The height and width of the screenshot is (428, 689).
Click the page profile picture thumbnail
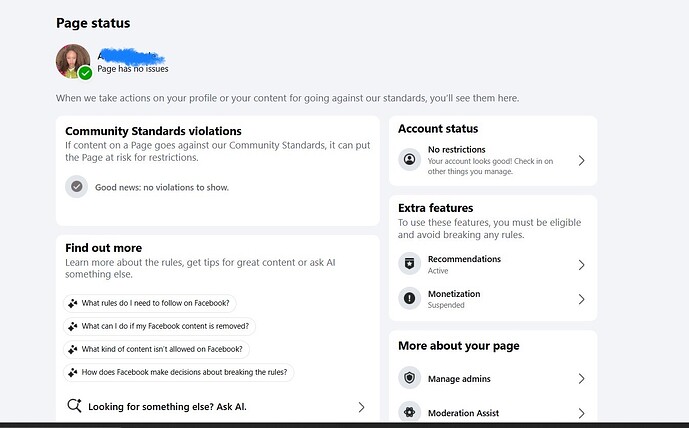click(73, 61)
